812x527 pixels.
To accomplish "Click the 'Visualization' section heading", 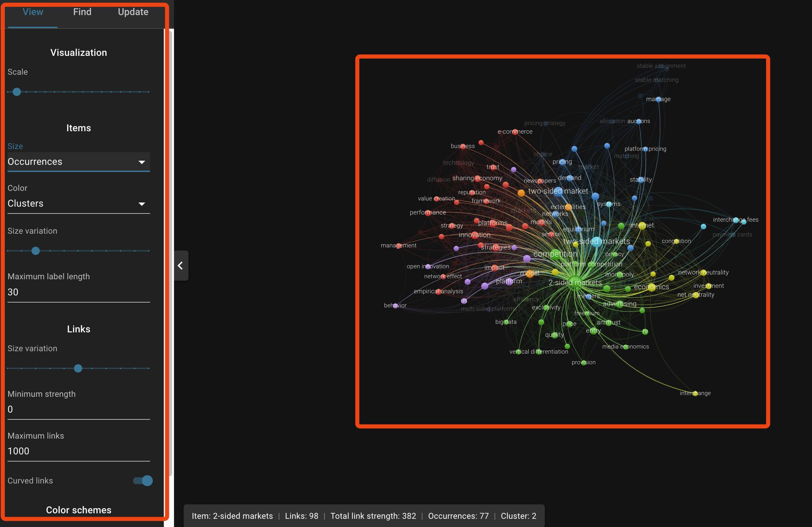I will pyautogui.click(x=79, y=53).
